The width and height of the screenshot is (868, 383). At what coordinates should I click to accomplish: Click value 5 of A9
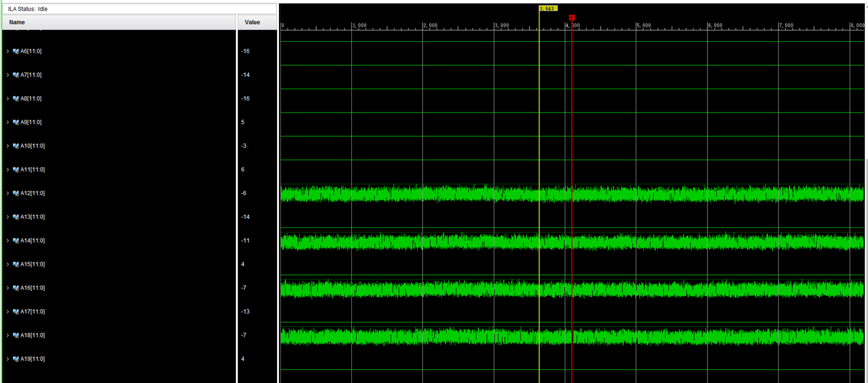click(243, 123)
